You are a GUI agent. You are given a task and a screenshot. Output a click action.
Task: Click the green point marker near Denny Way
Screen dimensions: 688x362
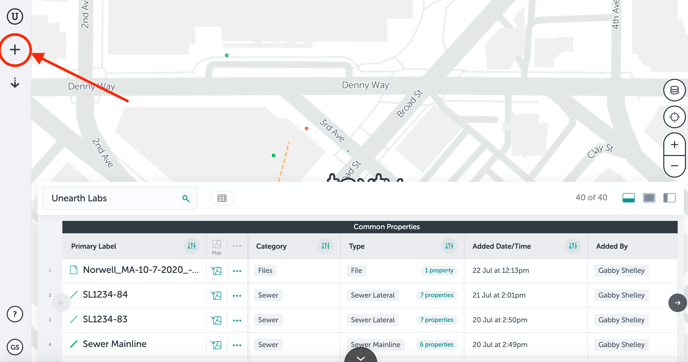226,55
